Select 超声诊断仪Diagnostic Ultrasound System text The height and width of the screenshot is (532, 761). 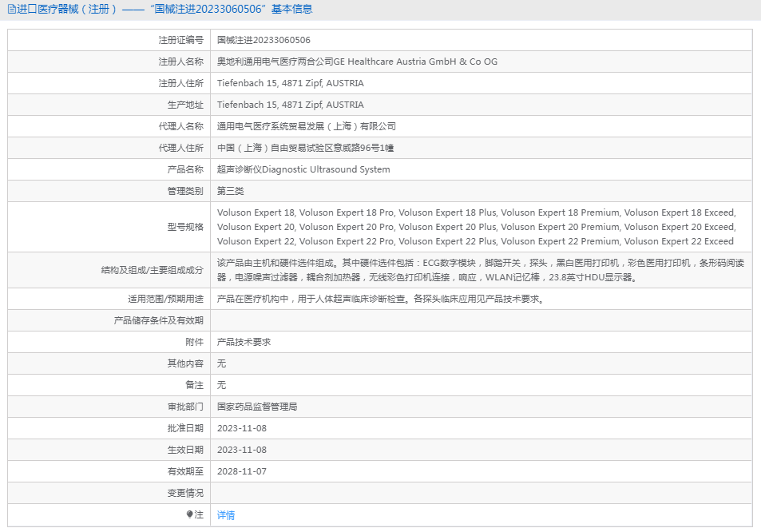303,169
